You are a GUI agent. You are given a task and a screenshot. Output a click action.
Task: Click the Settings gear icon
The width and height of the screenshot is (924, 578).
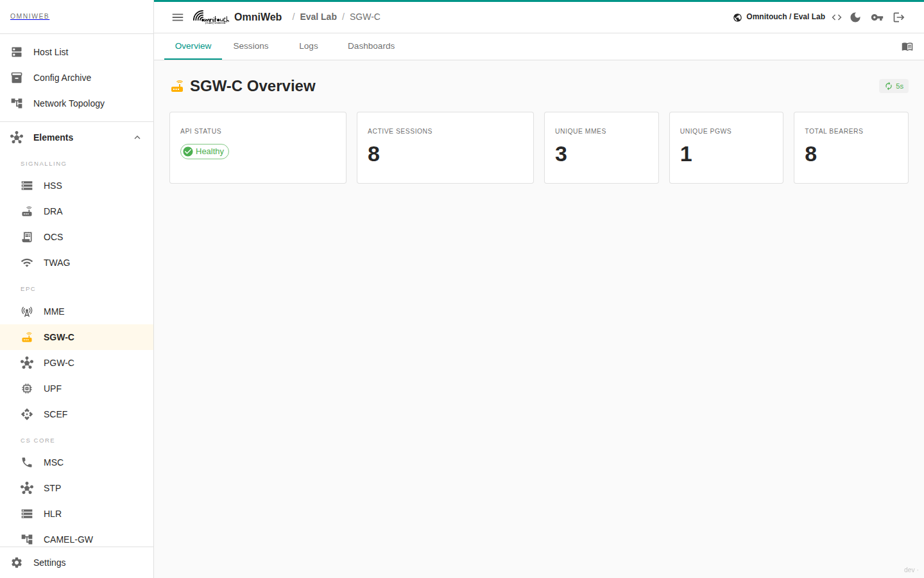click(x=17, y=563)
